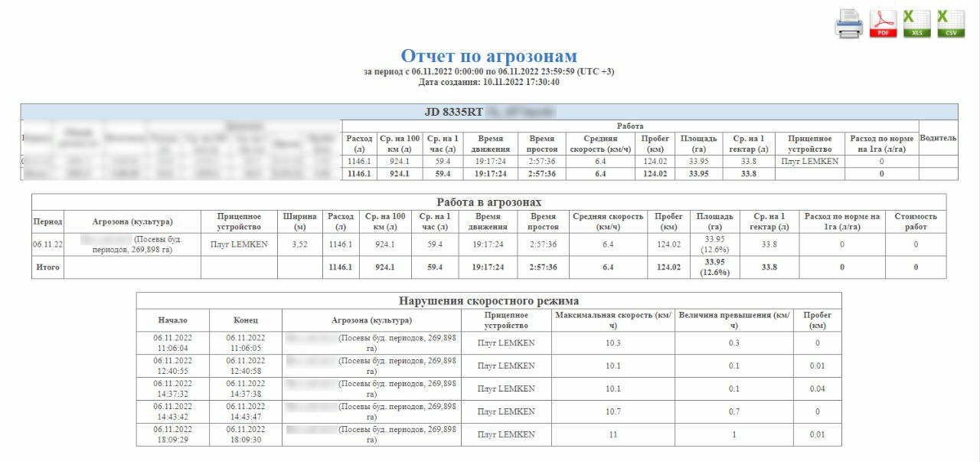Select violation start time '11:06:04'

[172, 348]
